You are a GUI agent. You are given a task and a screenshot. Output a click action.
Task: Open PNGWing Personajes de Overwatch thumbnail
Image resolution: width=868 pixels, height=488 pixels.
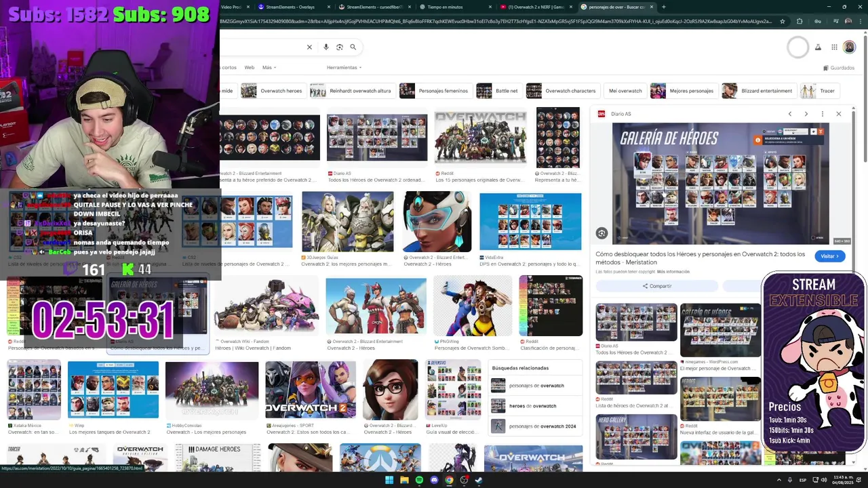click(x=473, y=305)
